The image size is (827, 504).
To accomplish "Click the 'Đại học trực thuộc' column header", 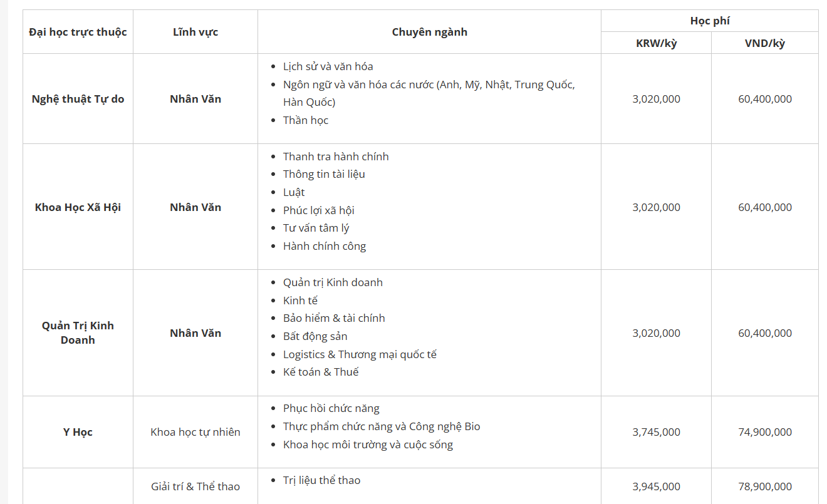I will coord(78,32).
